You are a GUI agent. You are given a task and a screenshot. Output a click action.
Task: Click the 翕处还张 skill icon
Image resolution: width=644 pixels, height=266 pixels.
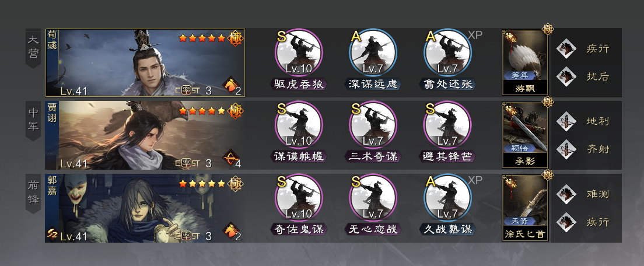coord(447,52)
